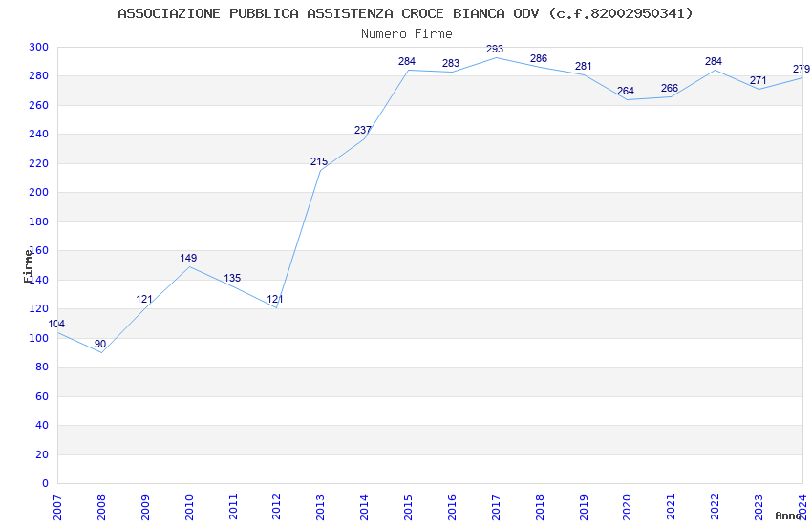Click the vertical axis label 'Firme'
The width and height of the screenshot is (812, 525).
click(28, 266)
